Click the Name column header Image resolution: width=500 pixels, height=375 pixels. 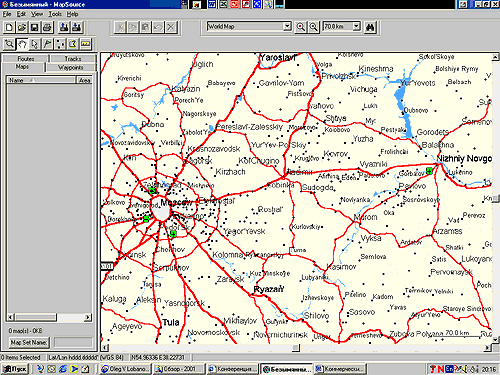click(41, 80)
